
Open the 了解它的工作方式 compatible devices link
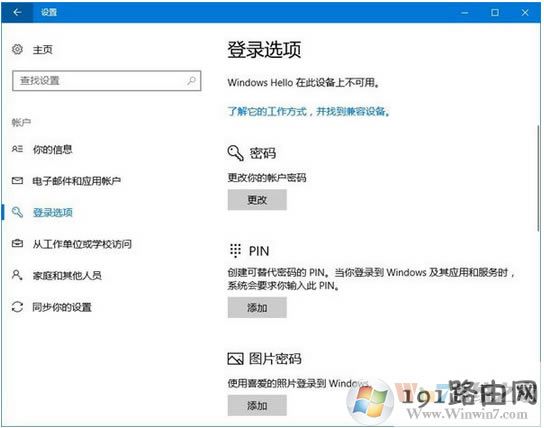pyautogui.click(x=308, y=111)
